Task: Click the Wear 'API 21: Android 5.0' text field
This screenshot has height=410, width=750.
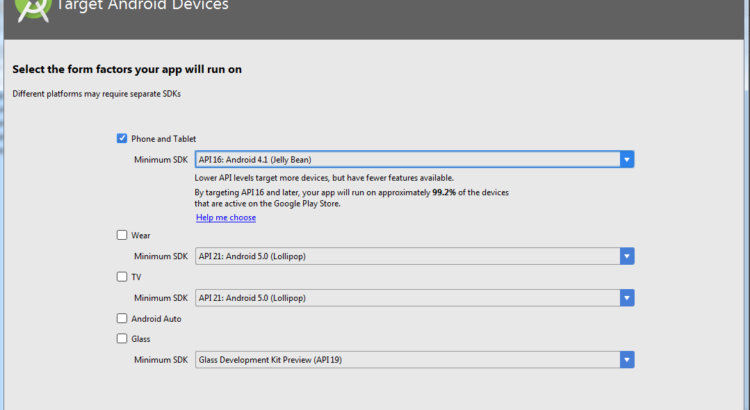Action: click(x=405, y=256)
